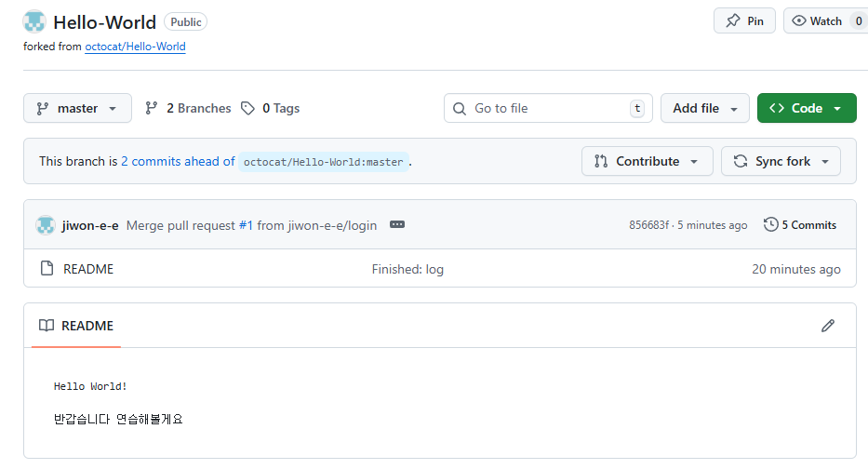Click the Watch count showing 0

click(x=859, y=21)
